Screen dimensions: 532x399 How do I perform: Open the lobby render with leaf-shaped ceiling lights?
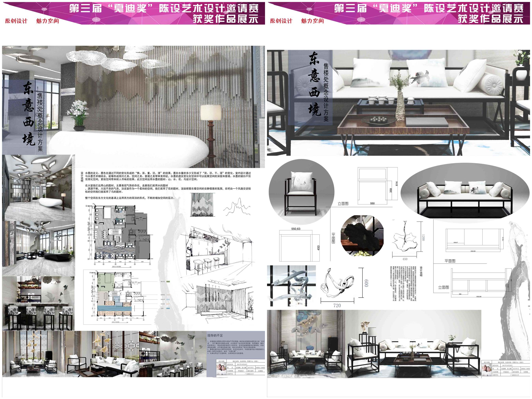coord(38,188)
